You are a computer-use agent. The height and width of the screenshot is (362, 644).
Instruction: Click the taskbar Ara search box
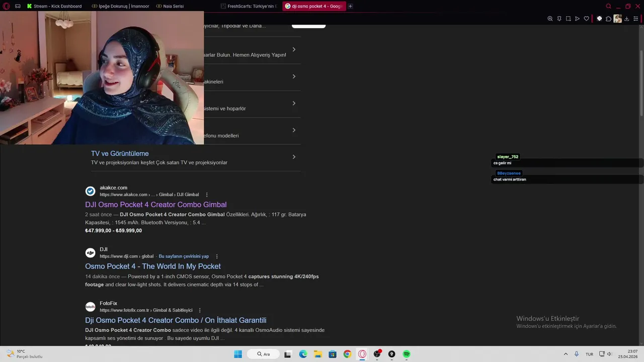coord(263,354)
